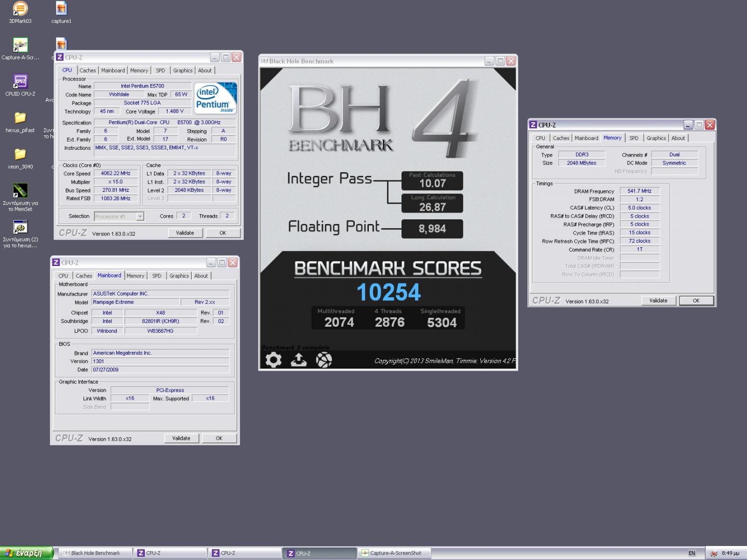Open the 3DMark03 desktop shortcut
This screenshot has width=747, height=560.
coord(20,12)
